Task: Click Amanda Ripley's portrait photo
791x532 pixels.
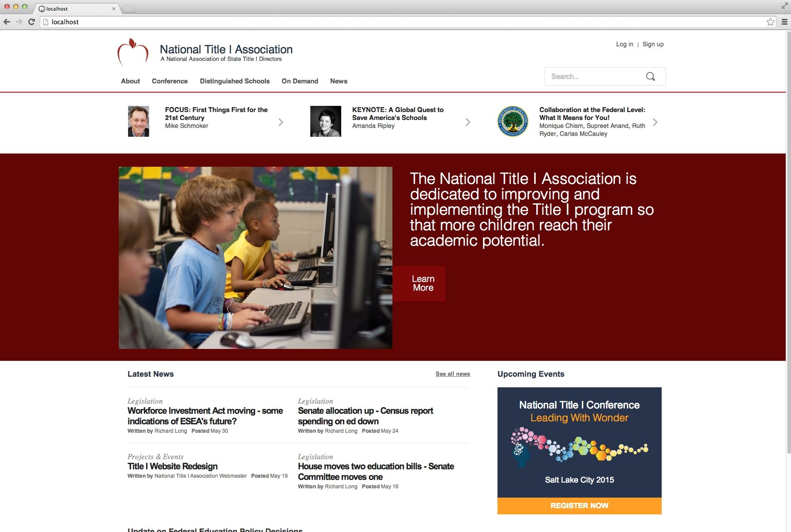Action: (x=326, y=121)
